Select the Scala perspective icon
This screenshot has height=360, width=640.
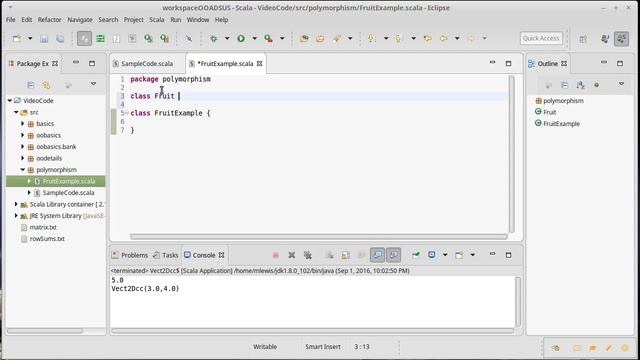pos(621,39)
